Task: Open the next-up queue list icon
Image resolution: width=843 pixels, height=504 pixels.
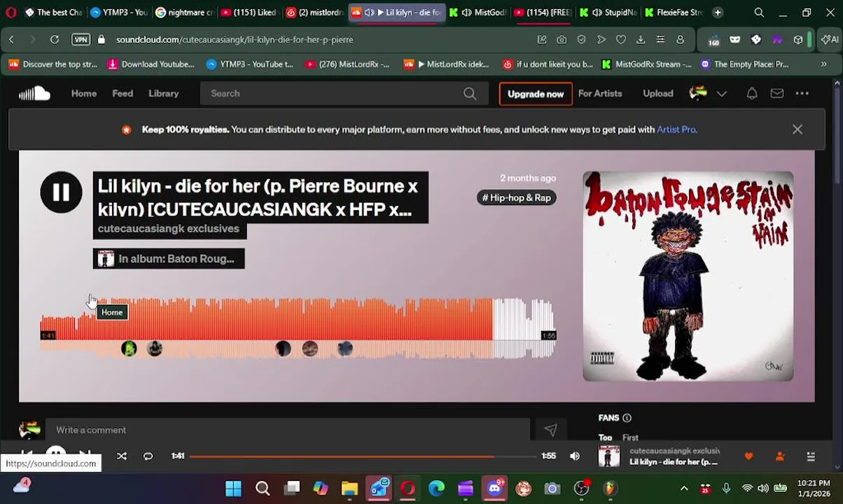Action: (811, 456)
